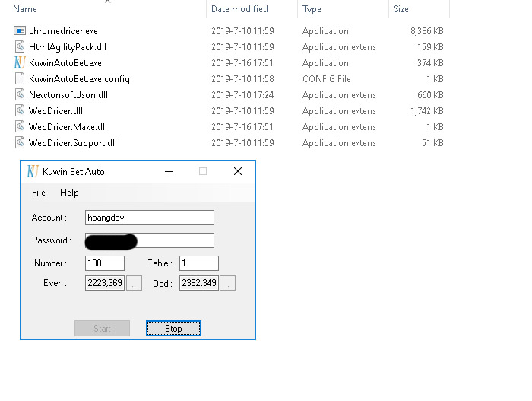This screenshot has width=532, height=401.
Task: Click the WebDriver.Support.dll file icon
Action: (x=20, y=143)
